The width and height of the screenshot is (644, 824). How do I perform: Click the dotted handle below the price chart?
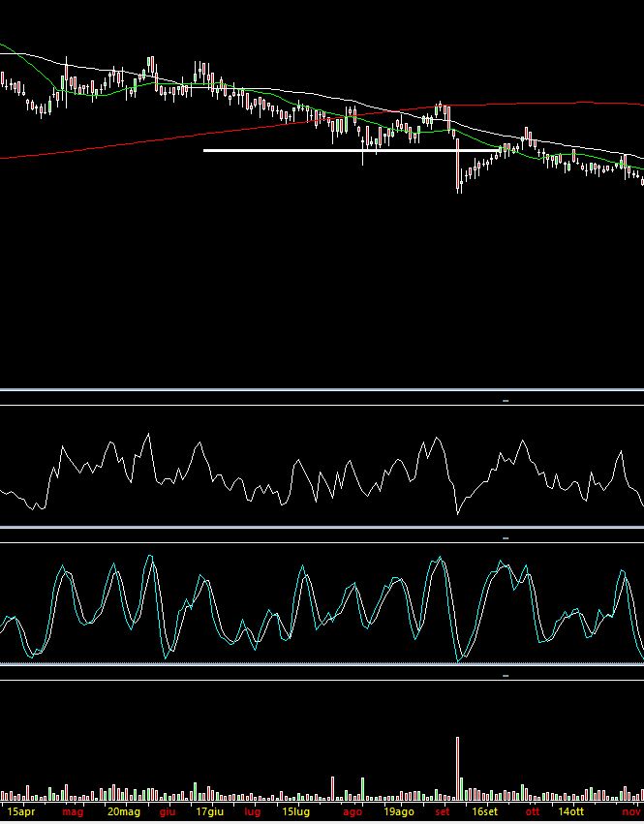pos(506,401)
